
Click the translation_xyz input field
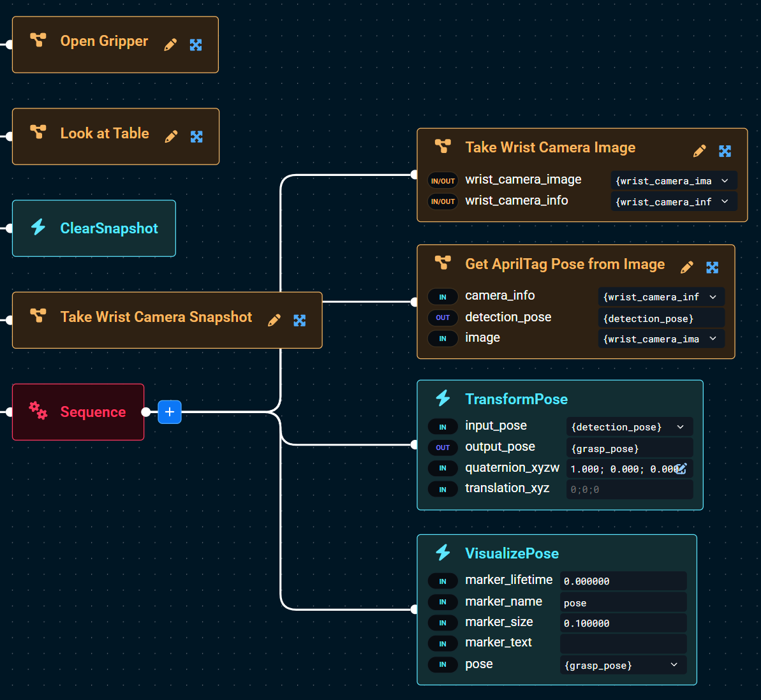tap(630, 489)
